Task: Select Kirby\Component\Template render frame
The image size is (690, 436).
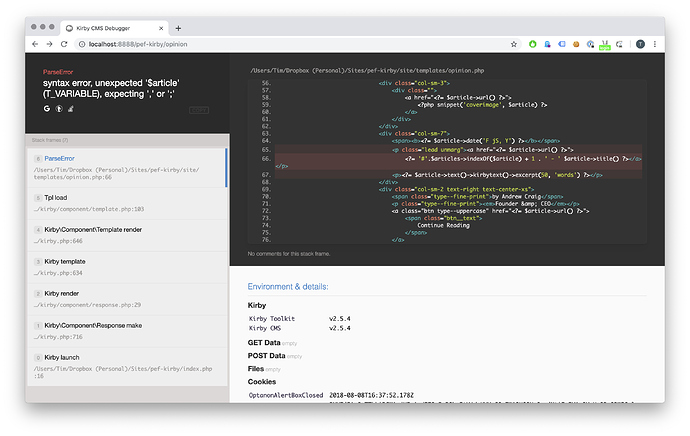Action: tap(127, 235)
